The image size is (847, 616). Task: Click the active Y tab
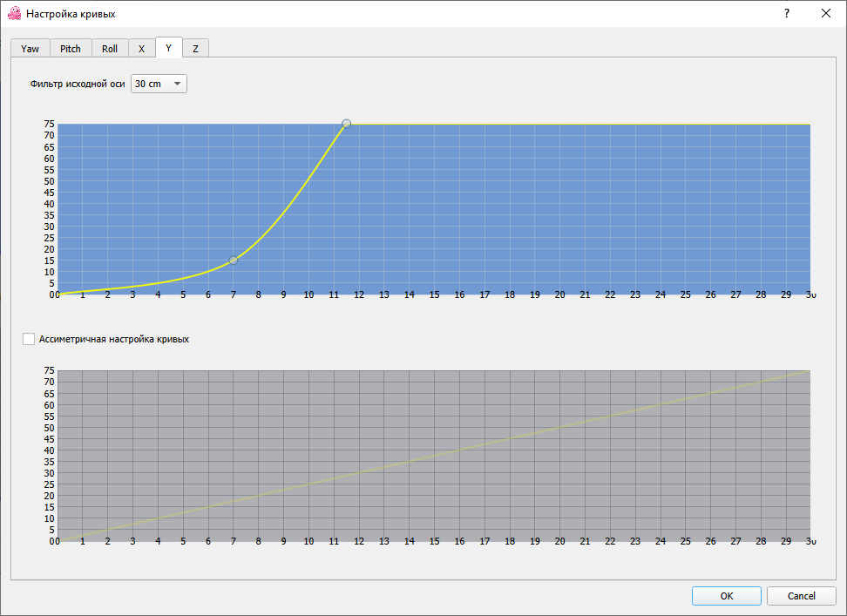pos(168,48)
